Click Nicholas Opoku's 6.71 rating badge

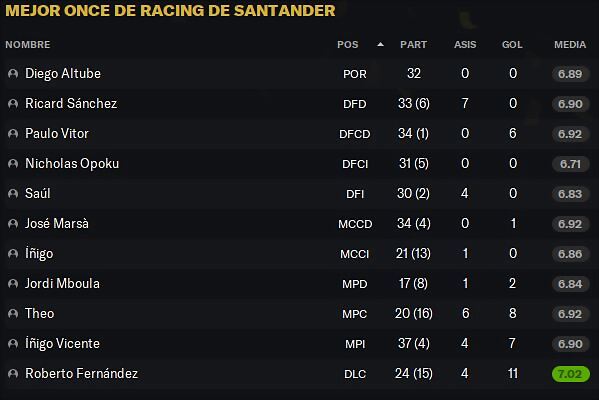tap(570, 164)
